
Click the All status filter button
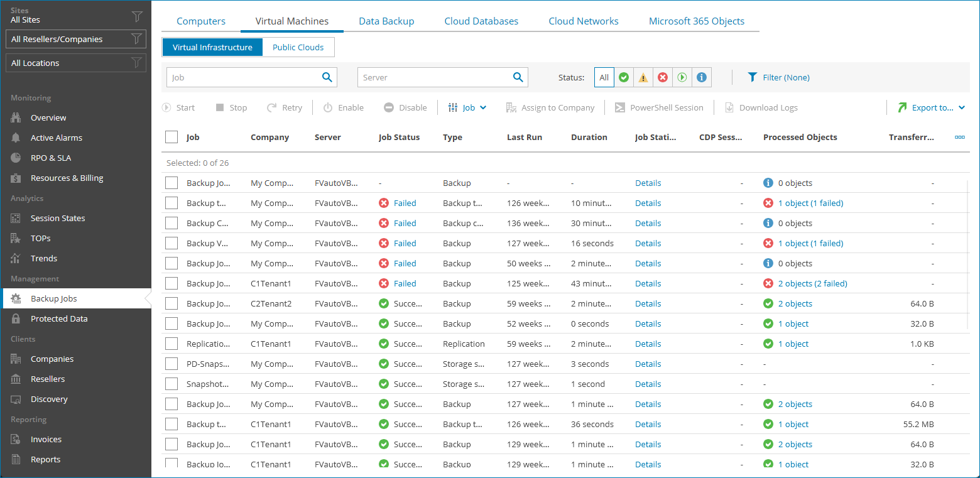tap(604, 77)
